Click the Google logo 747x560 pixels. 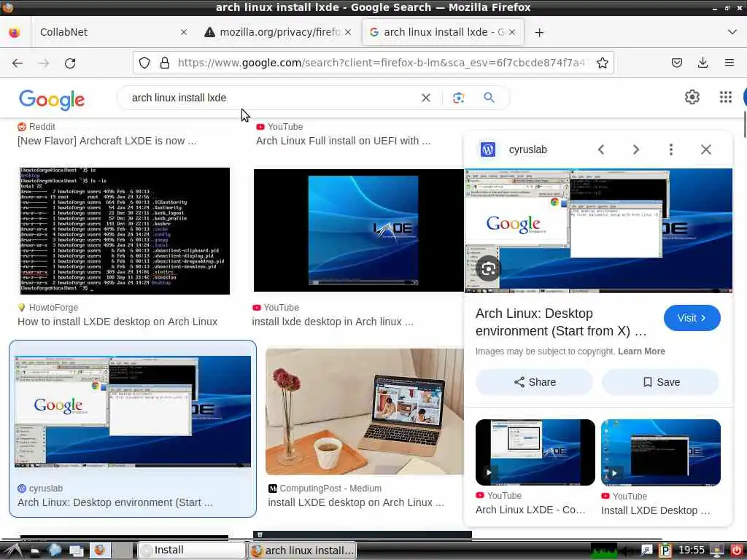tap(52, 99)
